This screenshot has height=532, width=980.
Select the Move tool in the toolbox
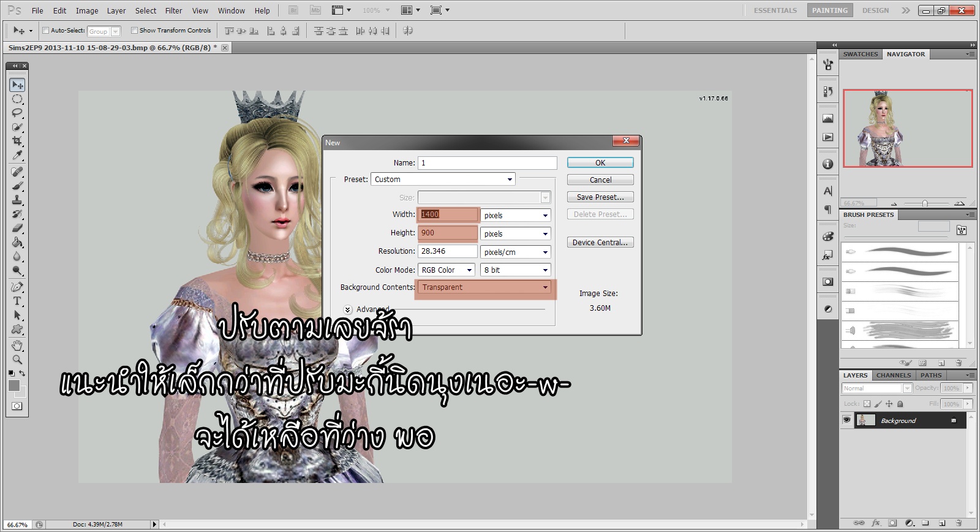[17, 85]
